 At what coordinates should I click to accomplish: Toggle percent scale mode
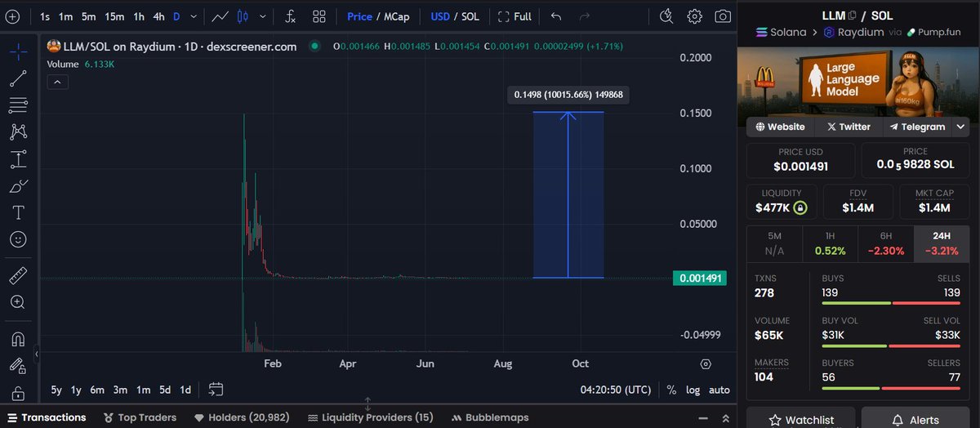tap(671, 390)
